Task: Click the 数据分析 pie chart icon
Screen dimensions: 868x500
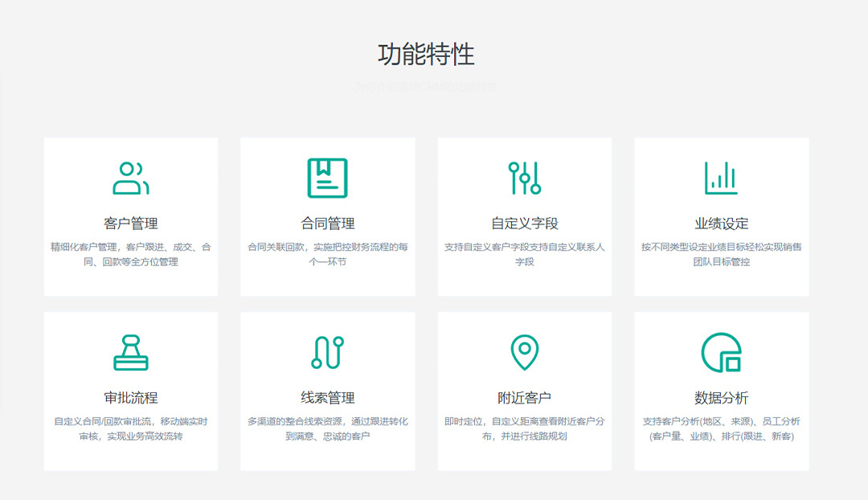Action: (721, 353)
